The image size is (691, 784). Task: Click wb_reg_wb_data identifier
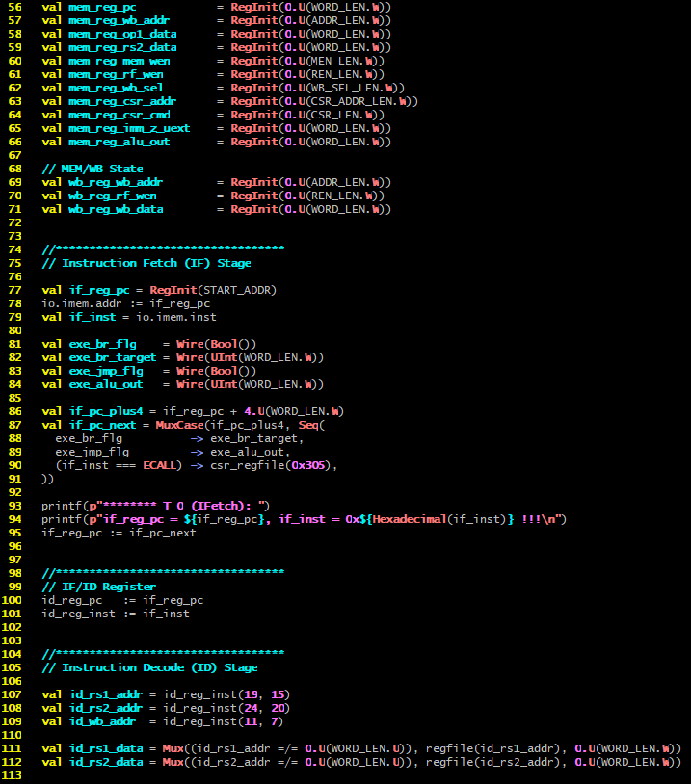tap(116, 210)
